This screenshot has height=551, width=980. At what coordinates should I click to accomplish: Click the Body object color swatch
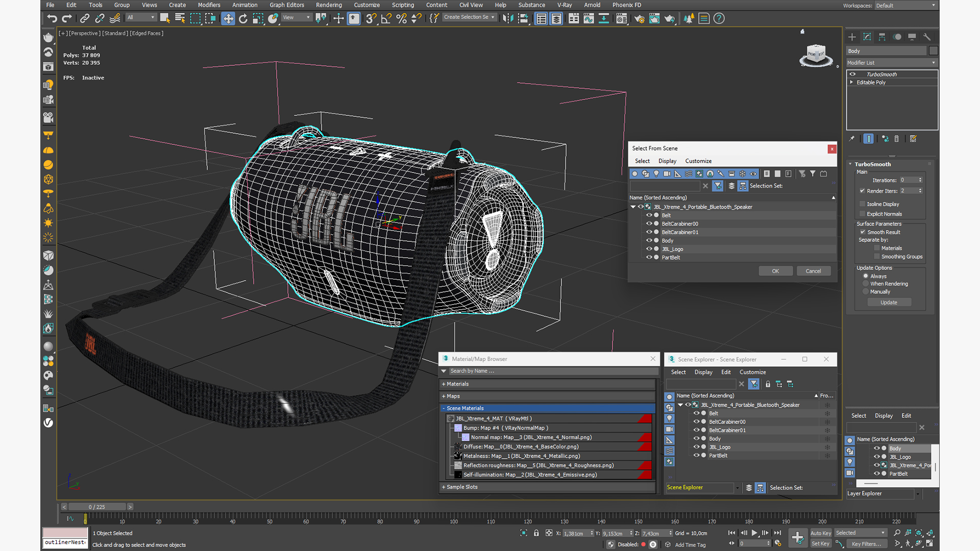tap(934, 51)
